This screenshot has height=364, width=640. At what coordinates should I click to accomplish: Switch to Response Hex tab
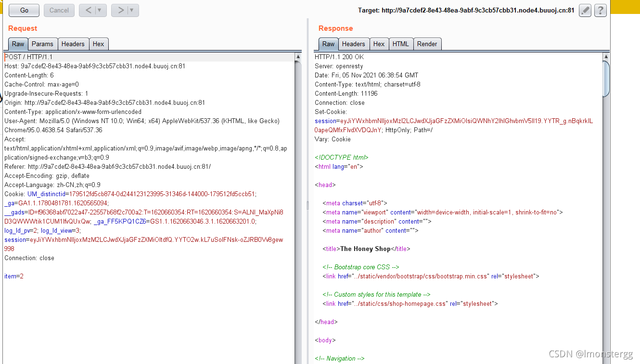click(379, 44)
